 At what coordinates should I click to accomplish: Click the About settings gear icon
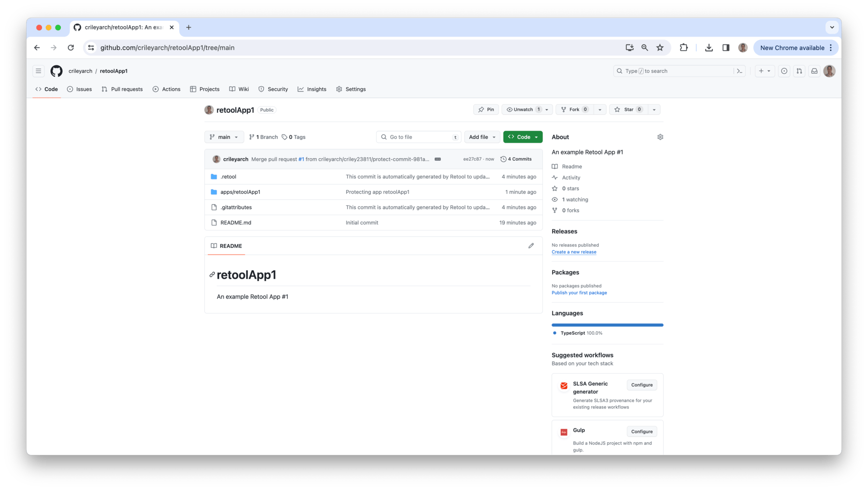[660, 137]
